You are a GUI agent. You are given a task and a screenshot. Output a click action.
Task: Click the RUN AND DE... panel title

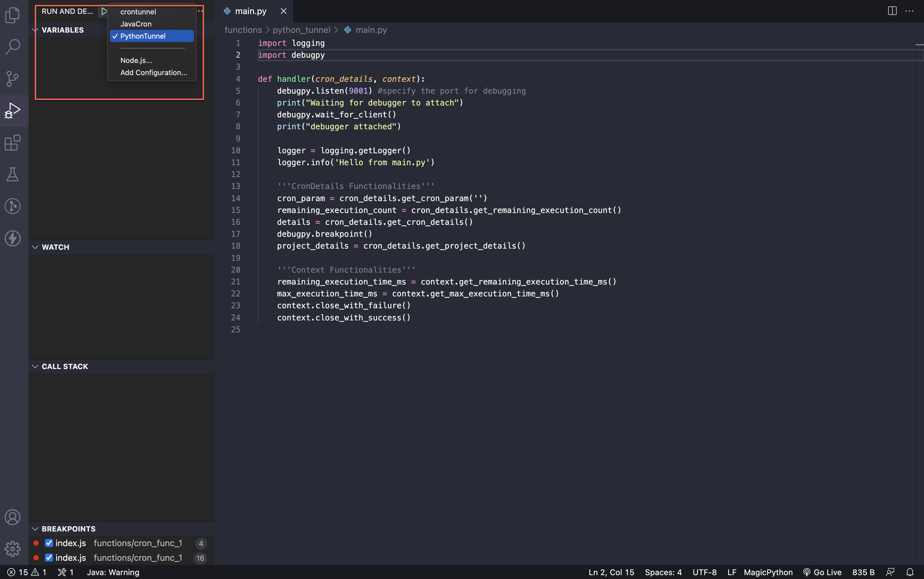(67, 11)
